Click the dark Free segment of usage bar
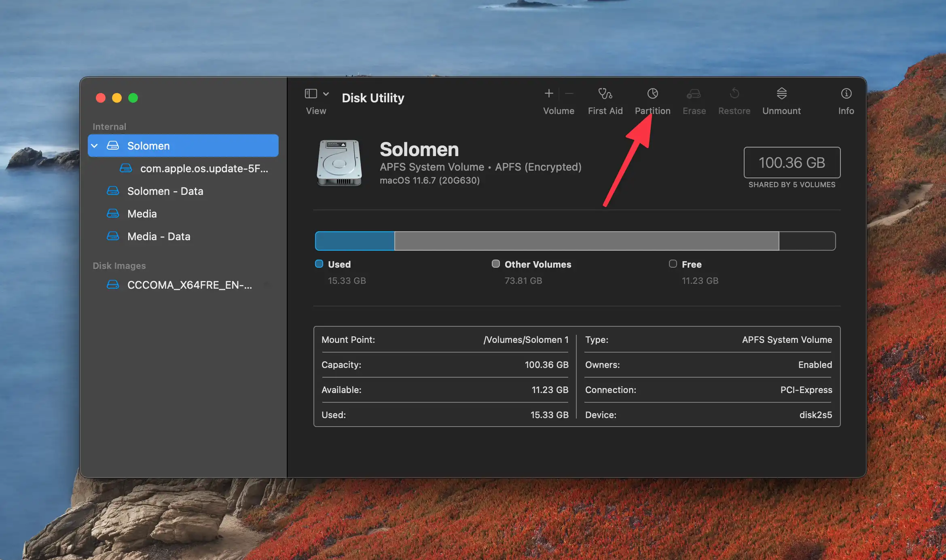 point(807,241)
